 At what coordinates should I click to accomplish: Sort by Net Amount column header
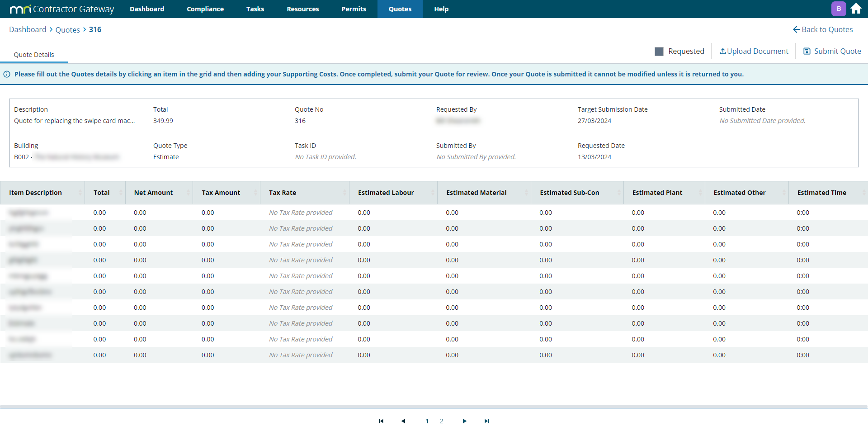[153, 193]
